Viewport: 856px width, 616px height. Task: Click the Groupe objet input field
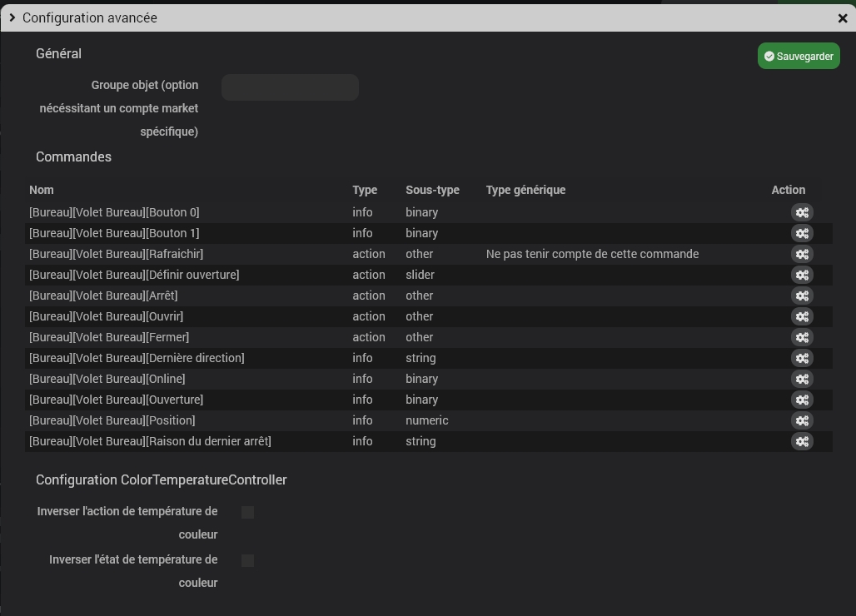pyautogui.click(x=290, y=87)
